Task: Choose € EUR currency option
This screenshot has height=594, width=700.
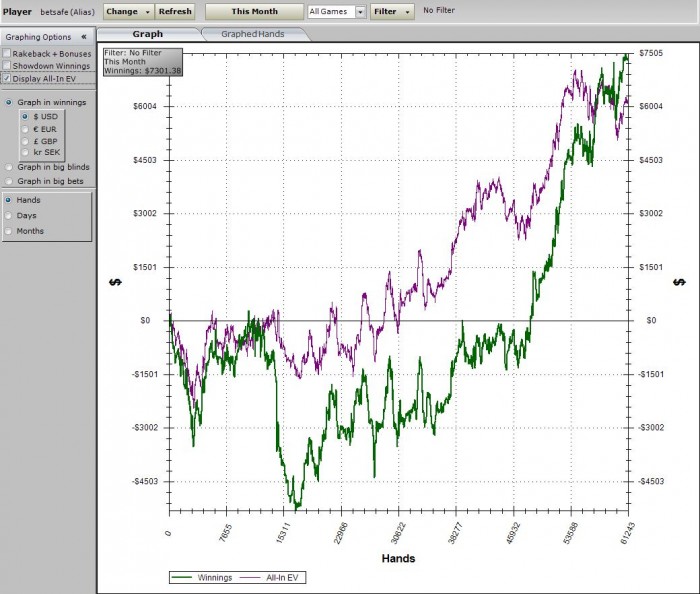Action: [25, 129]
